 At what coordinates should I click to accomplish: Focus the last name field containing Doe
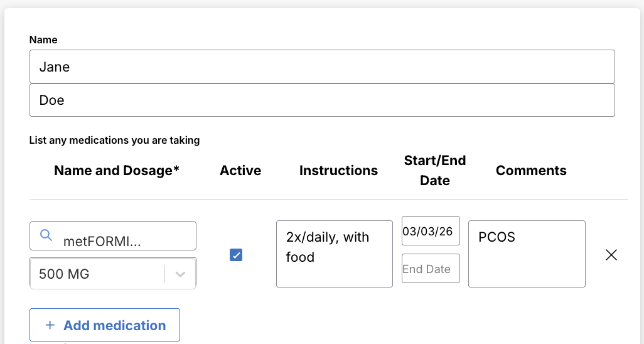tap(321, 100)
